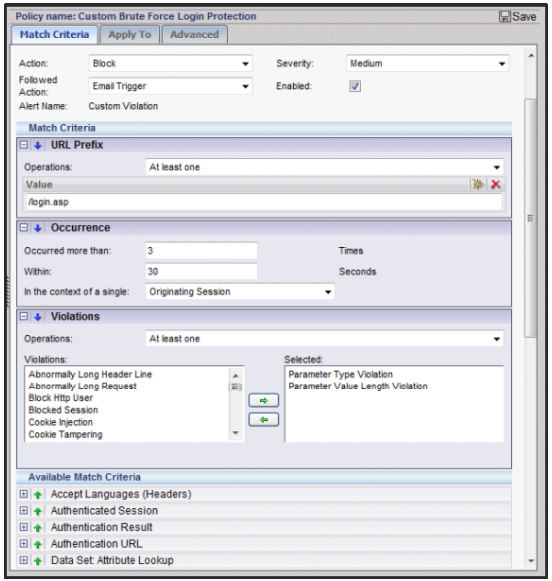Delete the URL Prefix value with red X
This screenshot has width=552, height=581.
[496, 184]
